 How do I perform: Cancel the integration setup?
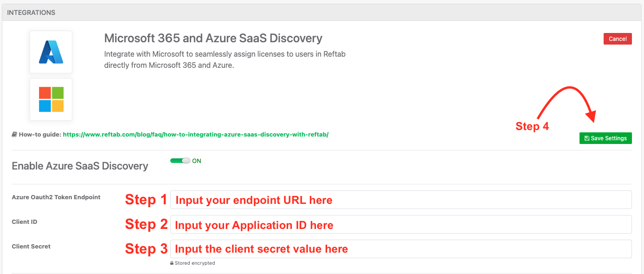point(618,39)
